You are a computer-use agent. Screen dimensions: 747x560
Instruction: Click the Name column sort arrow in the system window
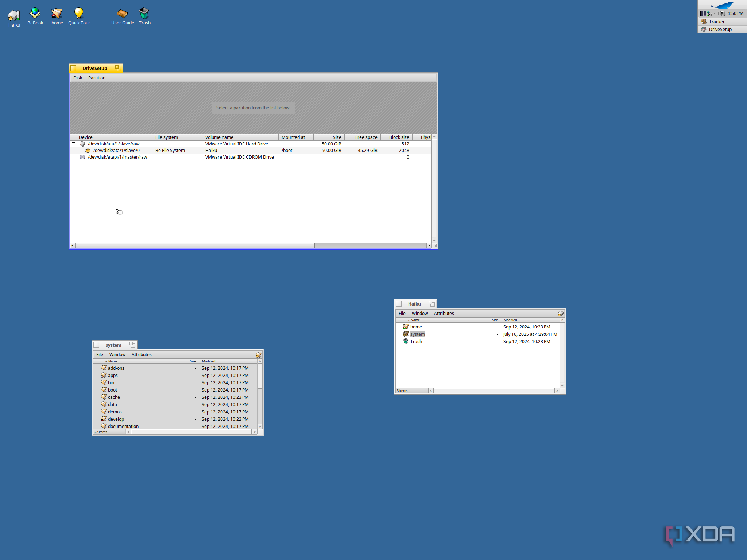point(106,361)
